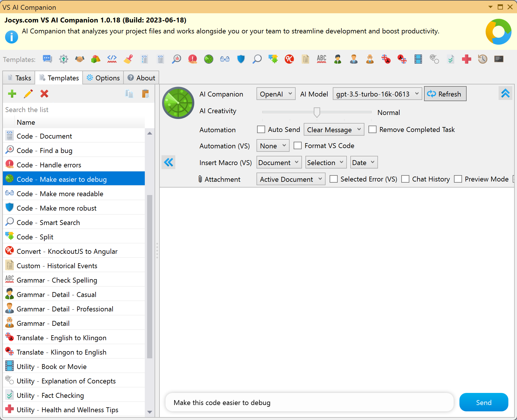Enable Chat History for the attachment
The width and height of the screenshot is (517, 420).
tap(406, 179)
